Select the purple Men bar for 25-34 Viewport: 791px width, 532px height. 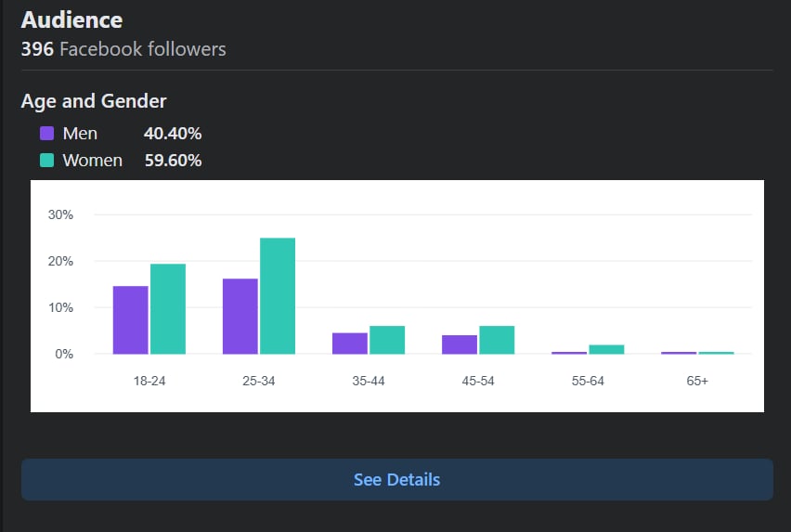pyautogui.click(x=240, y=317)
